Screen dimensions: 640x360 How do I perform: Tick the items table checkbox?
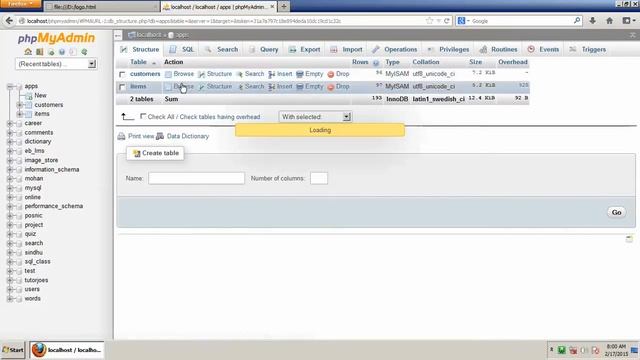pos(122,87)
